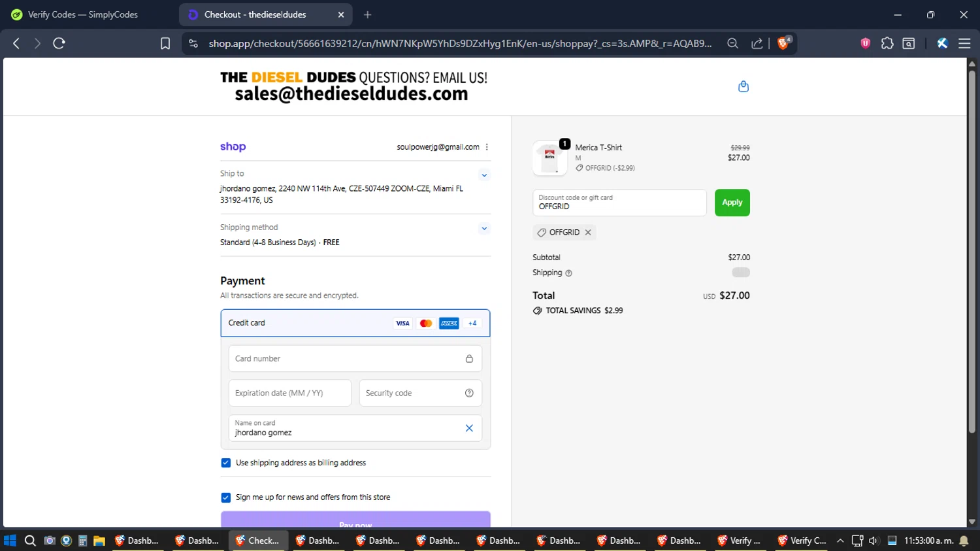This screenshot has height=551, width=980.
Task: Clear the name on card field
Action: click(x=469, y=428)
